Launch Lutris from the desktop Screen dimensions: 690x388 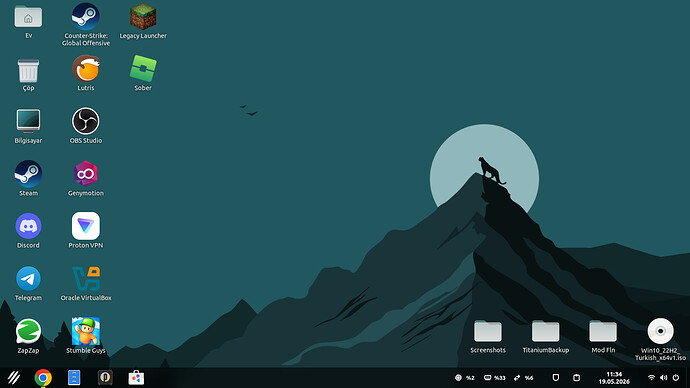[85, 69]
